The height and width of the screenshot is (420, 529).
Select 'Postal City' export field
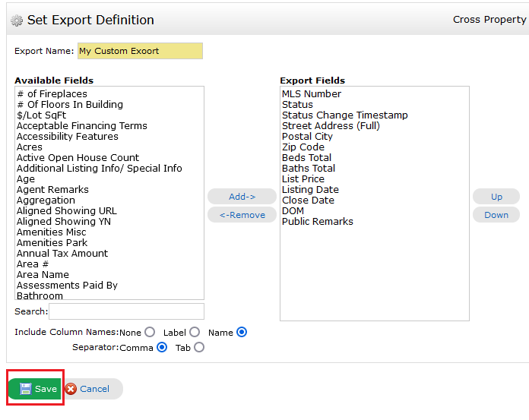point(375,137)
